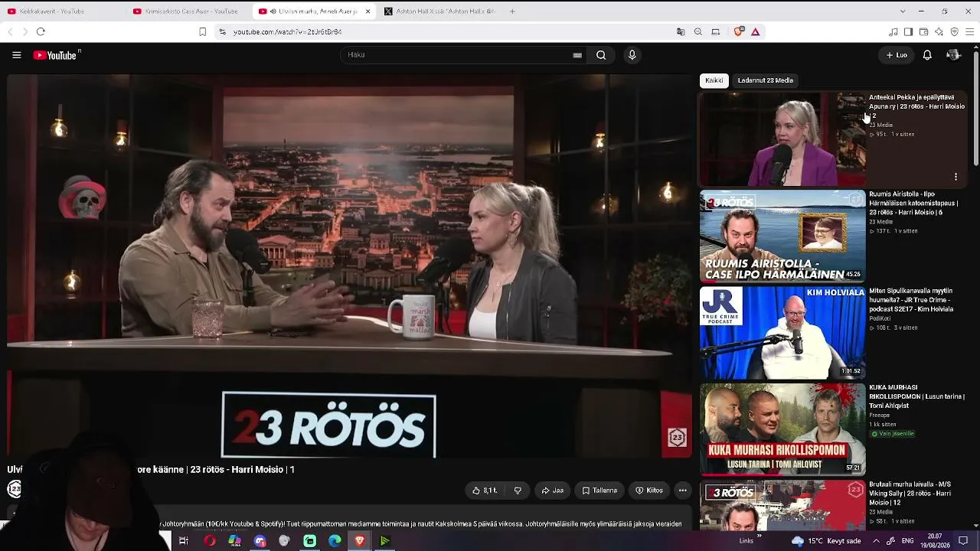Open the taskbar clock and date
This screenshot has height=551, width=980.
click(x=935, y=541)
